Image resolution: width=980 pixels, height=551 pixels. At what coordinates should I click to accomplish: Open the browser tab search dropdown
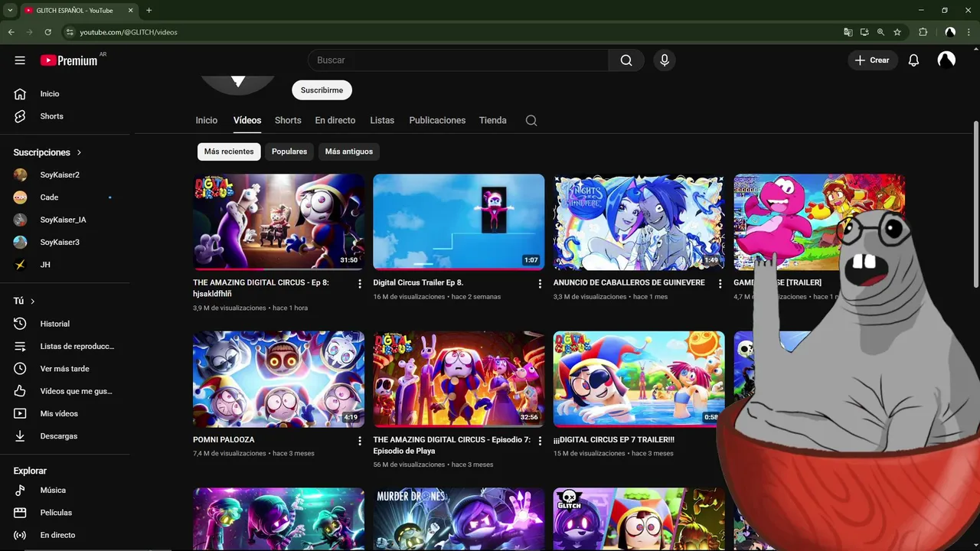(10, 10)
